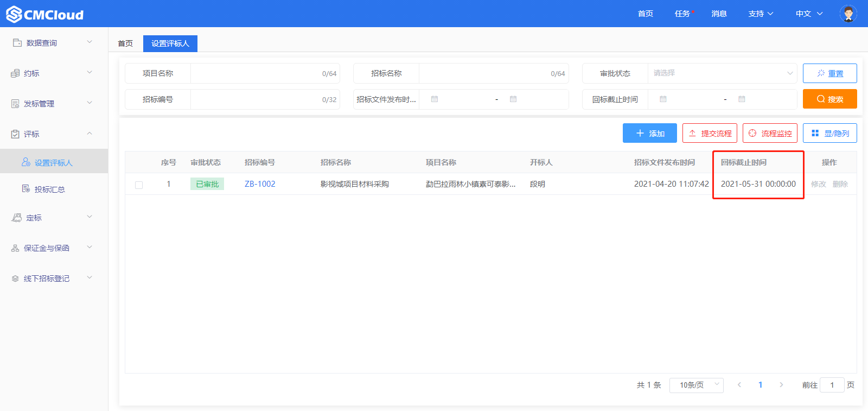Click the 影视城项目材料采购 cell
This screenshot has width=868, height=411.
355,184
